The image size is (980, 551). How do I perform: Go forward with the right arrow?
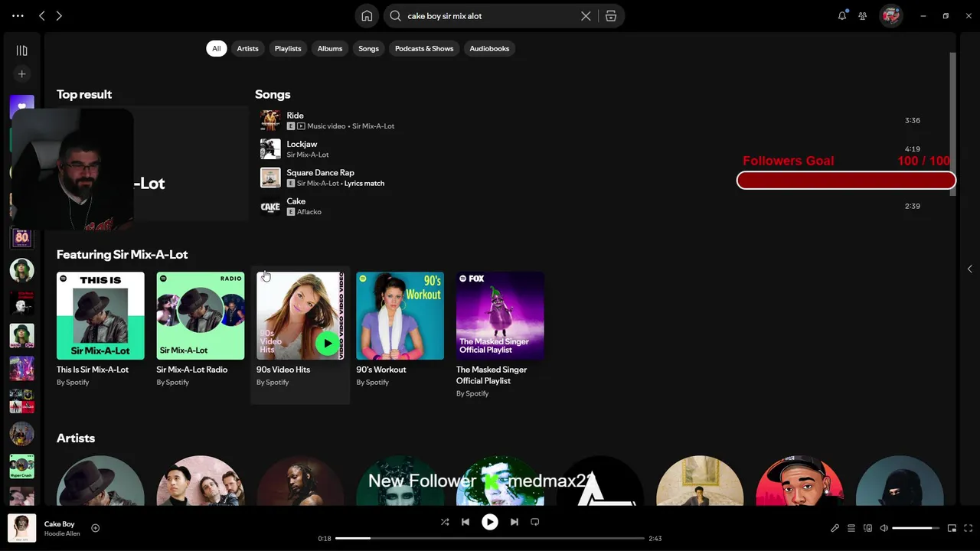[59, 15]
